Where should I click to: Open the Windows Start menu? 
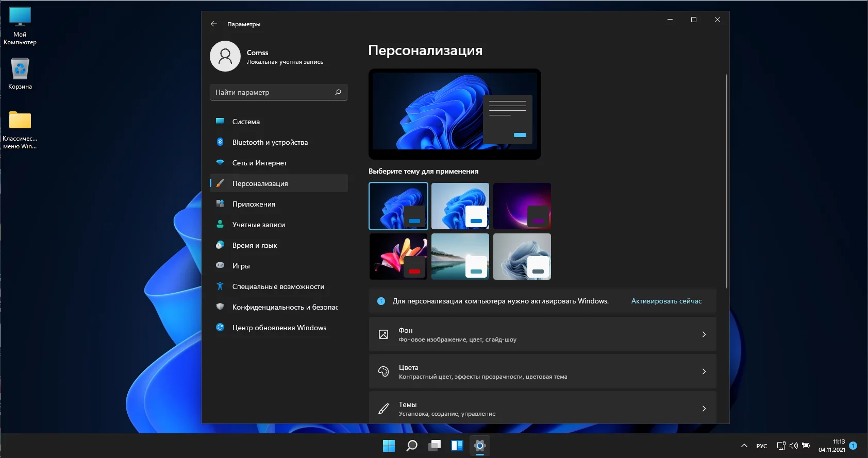coord(389,446)
